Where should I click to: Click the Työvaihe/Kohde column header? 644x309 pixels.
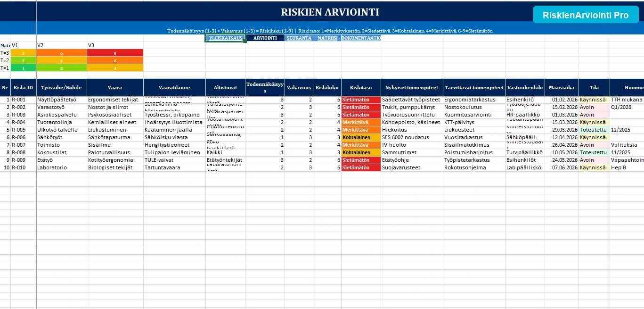[61, 87]
